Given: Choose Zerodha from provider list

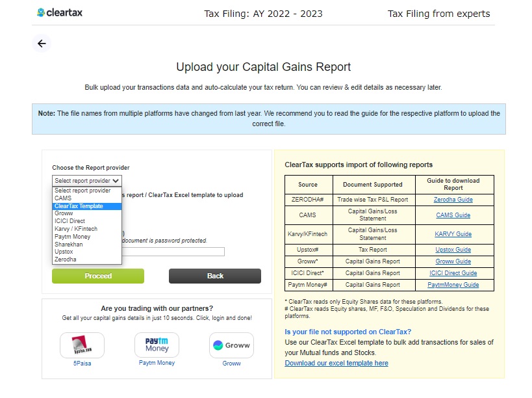Looking at the screenshot, I should pyautogui.click(x=87, y=259).
